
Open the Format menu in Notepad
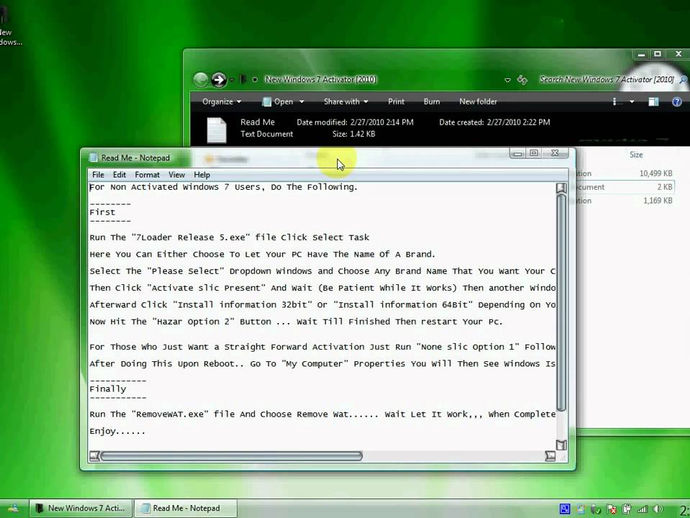click(x=147, y=175)
